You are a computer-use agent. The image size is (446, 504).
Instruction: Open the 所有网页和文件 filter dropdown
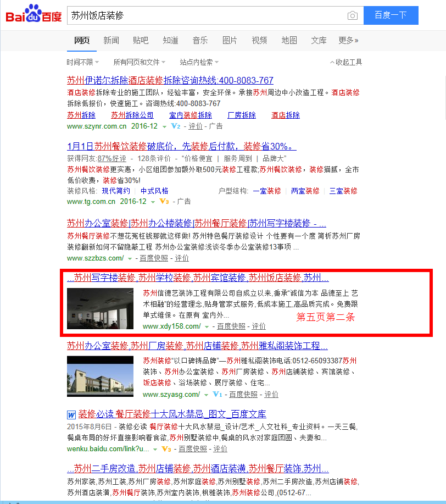(140, 62)
